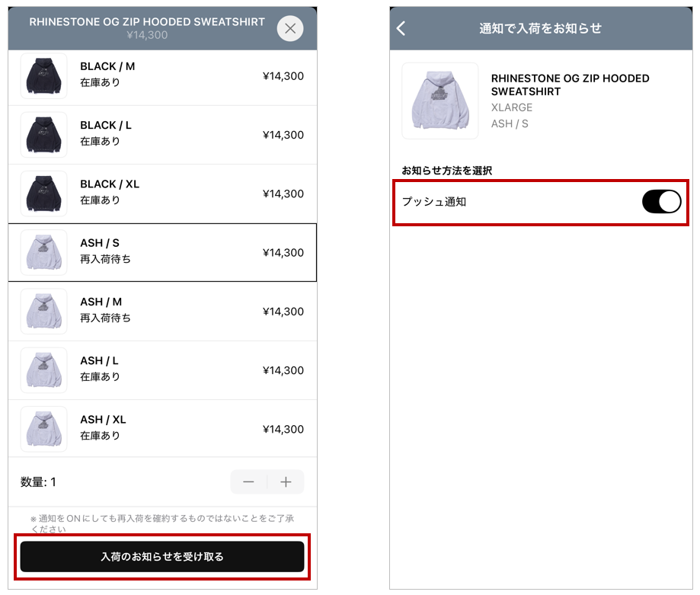Tap the ASH / S hoodie thumbnail
Screen dimensions: 700x595
pos(43,252)
